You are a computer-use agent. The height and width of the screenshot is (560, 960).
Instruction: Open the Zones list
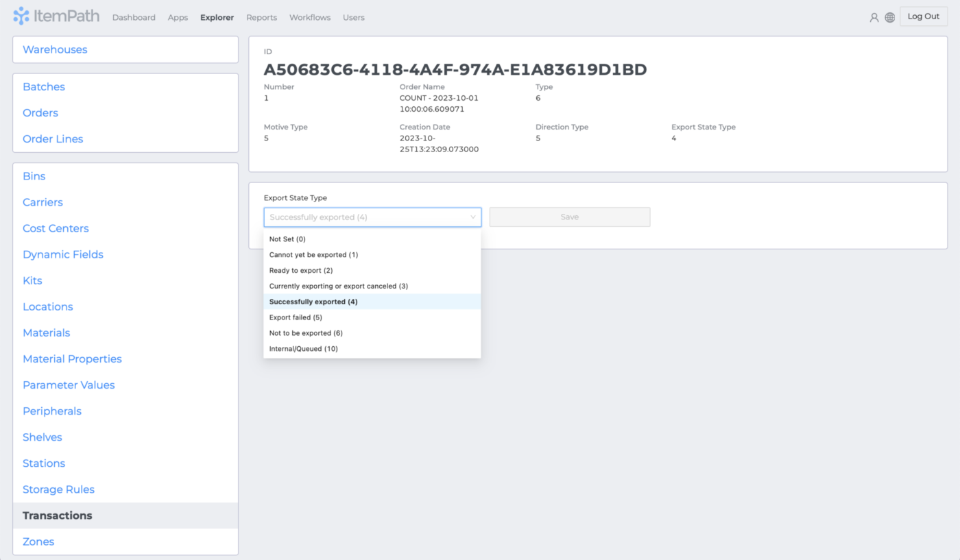click(x=38, y=541)
